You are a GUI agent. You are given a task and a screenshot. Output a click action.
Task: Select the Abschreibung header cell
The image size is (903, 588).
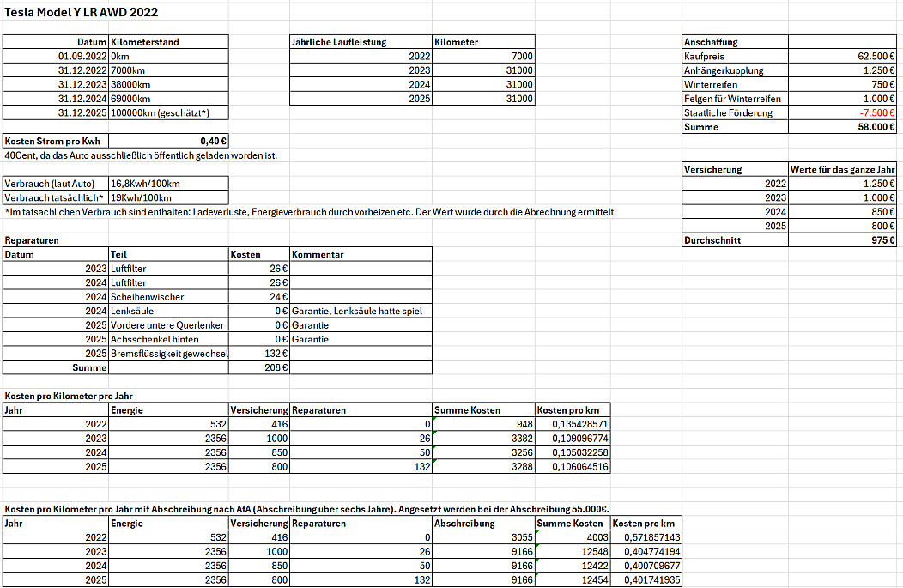coord(482,523)
